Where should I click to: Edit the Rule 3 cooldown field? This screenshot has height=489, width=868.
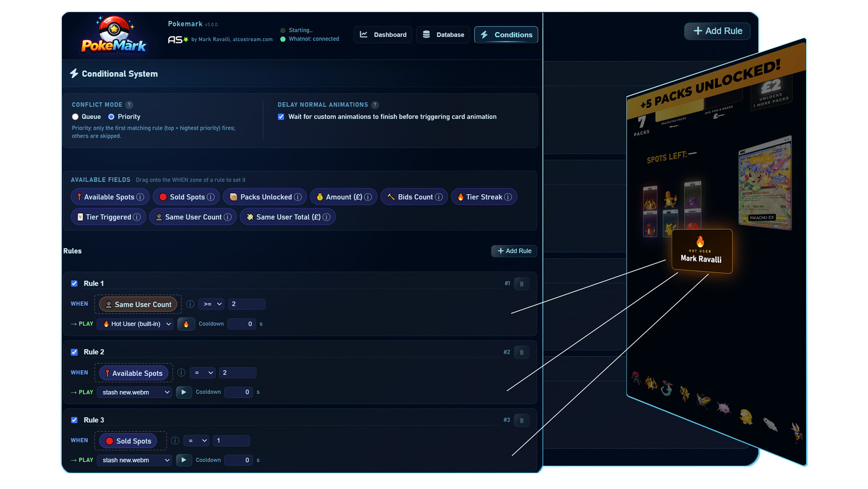(239, 460)
